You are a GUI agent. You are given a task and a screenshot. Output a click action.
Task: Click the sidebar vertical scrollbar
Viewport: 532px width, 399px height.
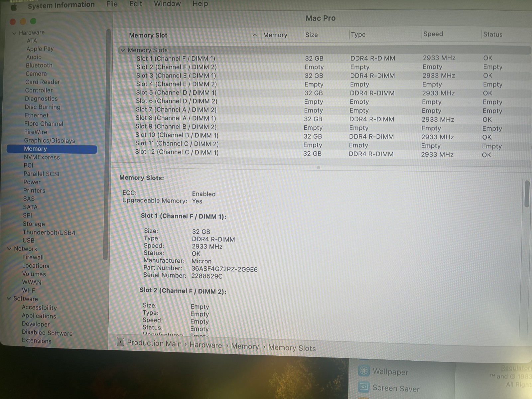tap(106, 145)
